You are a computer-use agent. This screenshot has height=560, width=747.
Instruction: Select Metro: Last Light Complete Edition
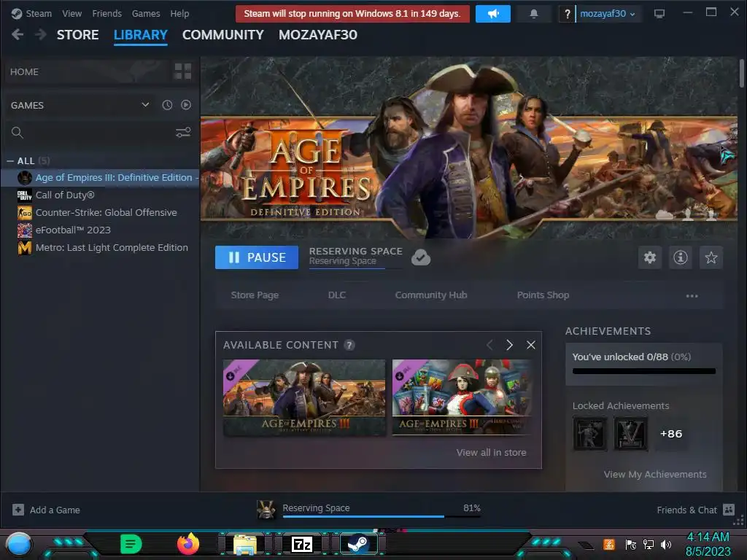pyautogui.click(x=100, y=248)
